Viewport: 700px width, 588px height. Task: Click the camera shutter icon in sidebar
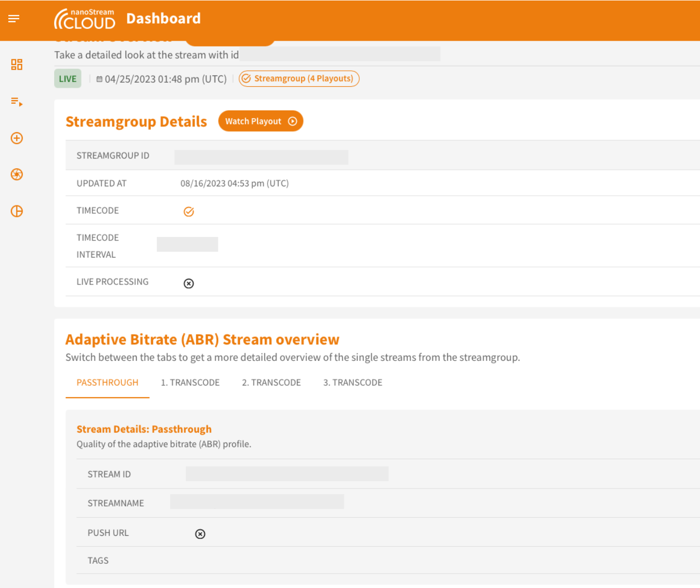[17, 174]
